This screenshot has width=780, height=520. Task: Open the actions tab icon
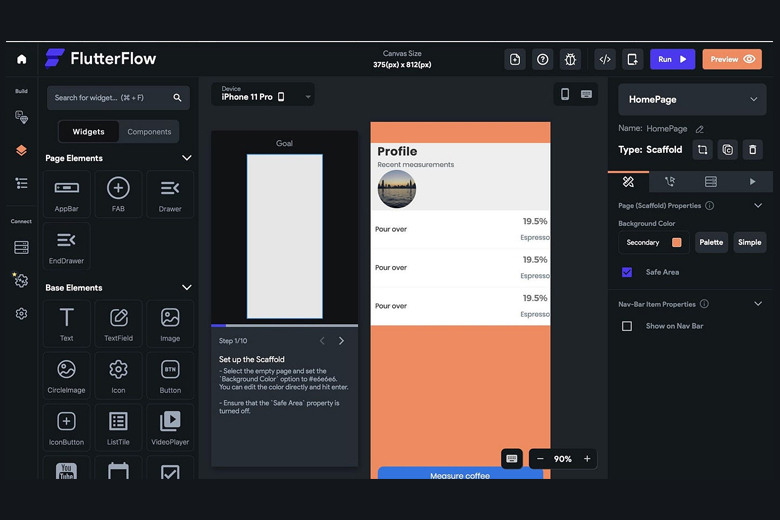[x=670, y=182]
